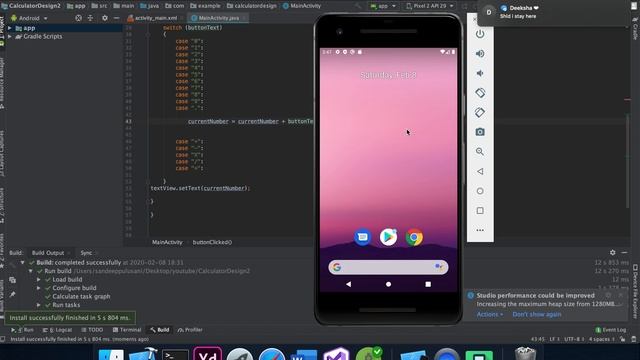
Task: Tap the phone's on-screen back navigation button
Action: click(348, 284)
